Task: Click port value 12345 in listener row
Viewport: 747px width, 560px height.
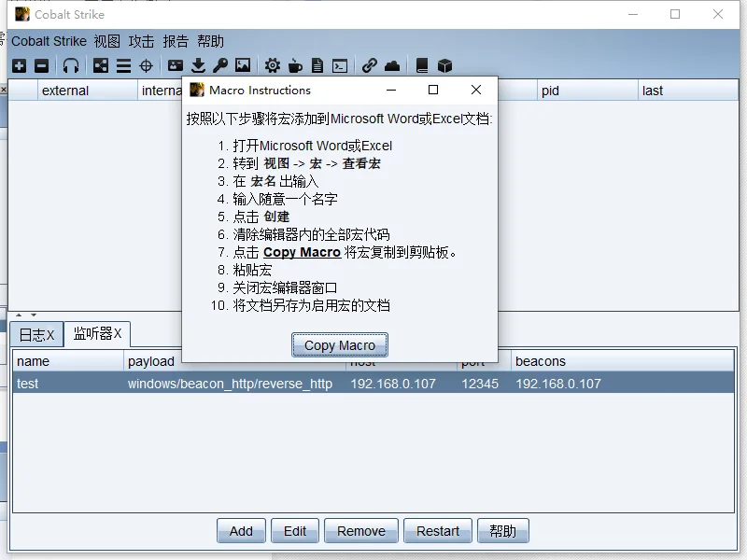Action: 480,384
